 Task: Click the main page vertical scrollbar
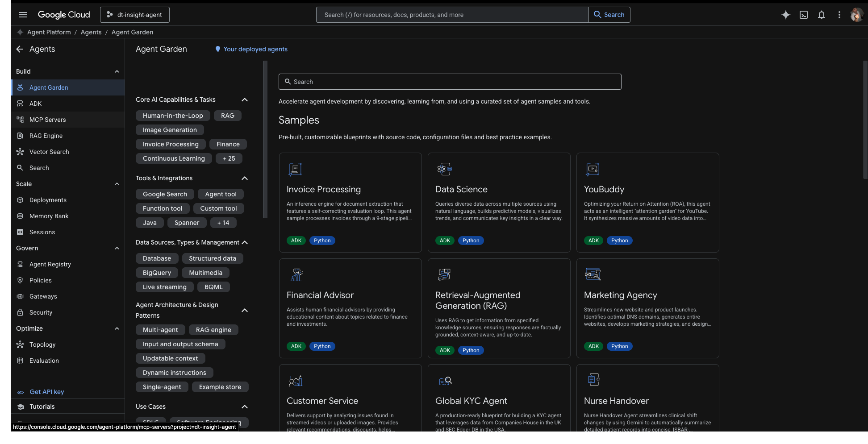click(865, 120)
